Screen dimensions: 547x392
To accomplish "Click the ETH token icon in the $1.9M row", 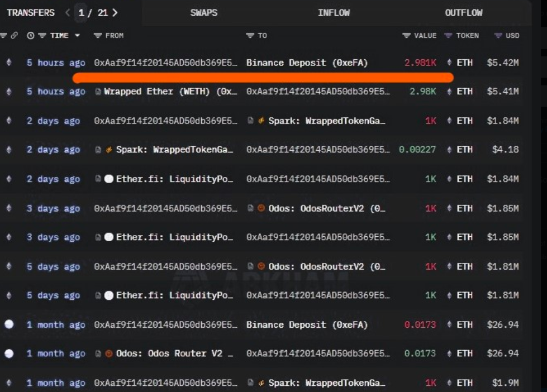I will [x=449, y=383].
